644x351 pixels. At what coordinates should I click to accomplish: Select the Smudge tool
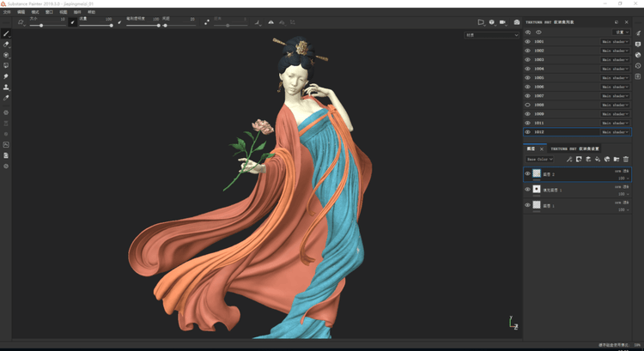tap(6, 76)
